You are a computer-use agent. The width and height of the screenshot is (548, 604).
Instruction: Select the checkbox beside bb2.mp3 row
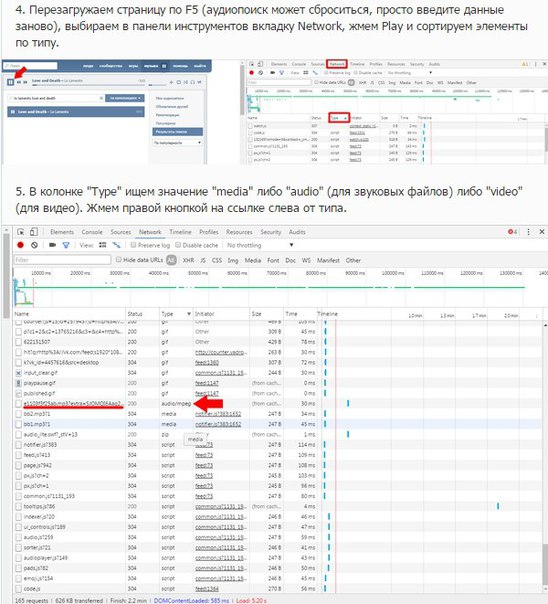point(18,414)
